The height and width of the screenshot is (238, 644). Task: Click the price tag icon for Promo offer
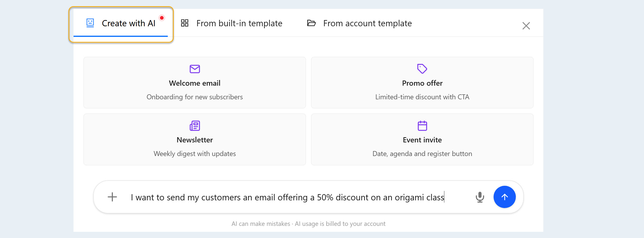[422, 69]
